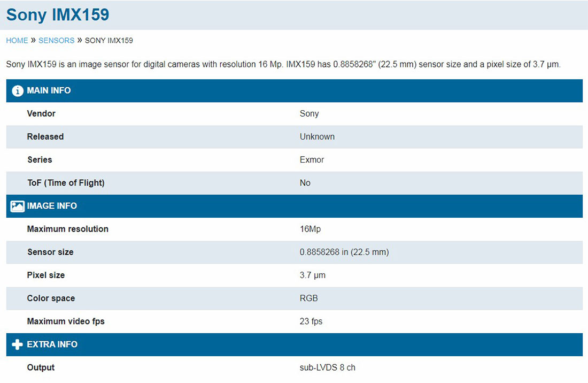
Task: Click the Series row label
Action: tap(40, 160)
